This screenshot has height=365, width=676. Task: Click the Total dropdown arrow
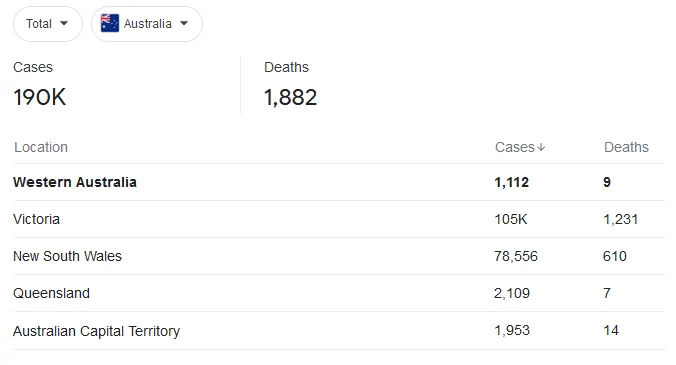point(64,23)
